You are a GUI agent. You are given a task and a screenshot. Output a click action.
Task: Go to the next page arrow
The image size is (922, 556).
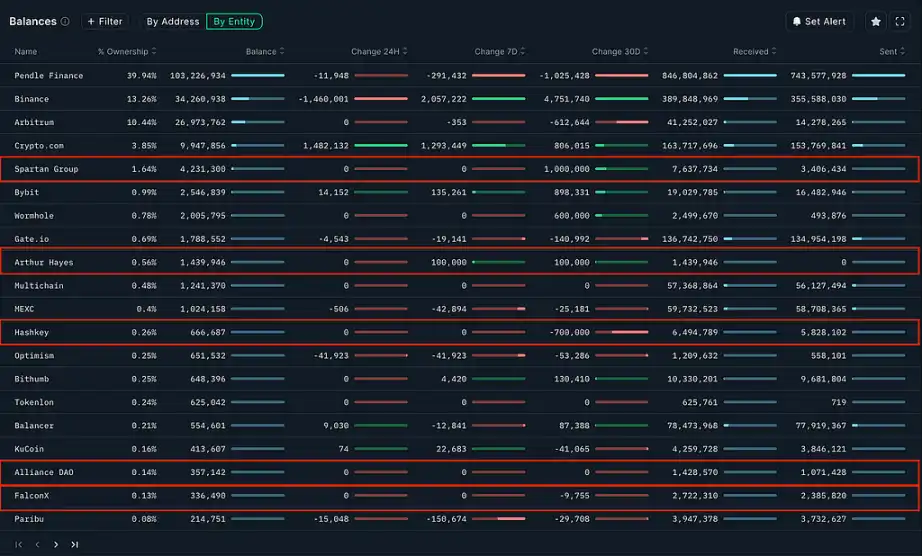click(56, 545)
